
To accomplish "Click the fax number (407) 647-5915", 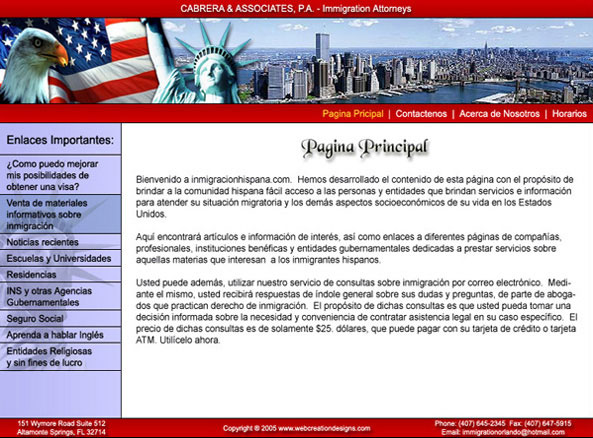I will [548, 423].
